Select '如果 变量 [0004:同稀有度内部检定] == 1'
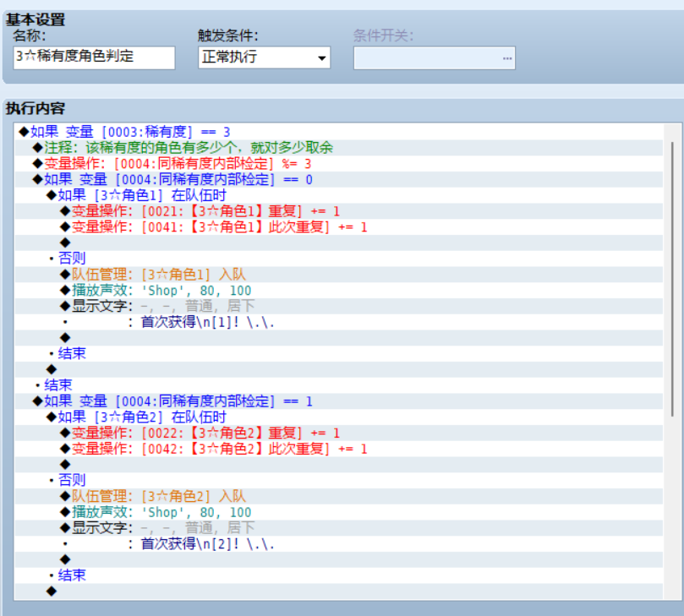The width and height of the screenshot is (684, 616). (339, 401)
